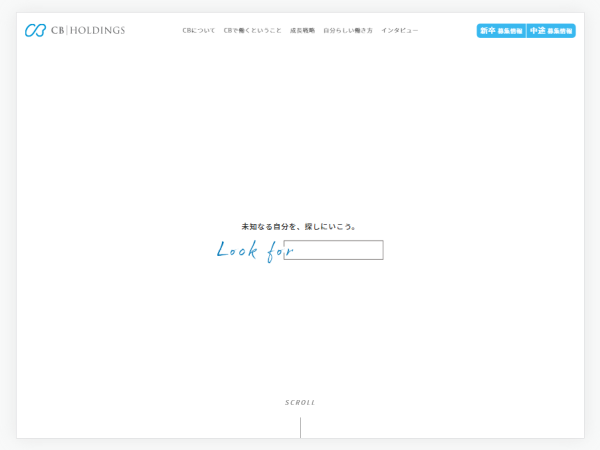The image size is (600, 450).
Task: Click the 探しにいこう portion of the headline
Action: (x=331, y=227)
